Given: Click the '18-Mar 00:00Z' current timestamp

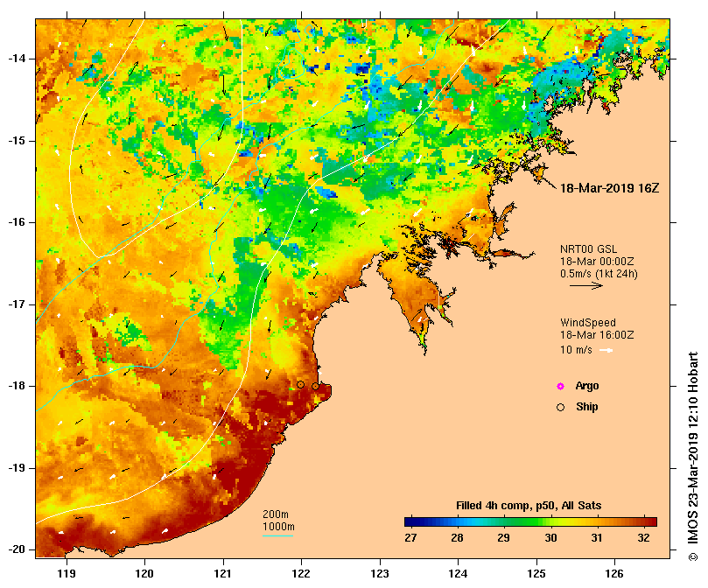Looking at the screenshot, I should tap(597, 262).
